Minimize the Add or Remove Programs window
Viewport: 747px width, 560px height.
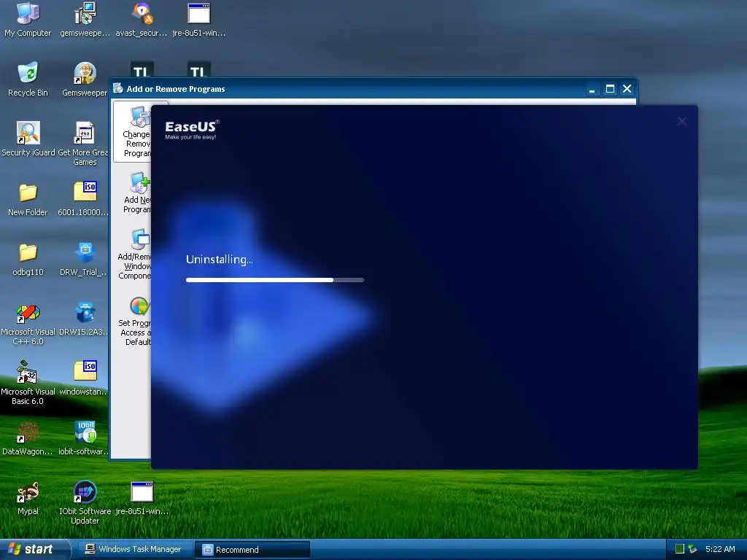[592, 89]
